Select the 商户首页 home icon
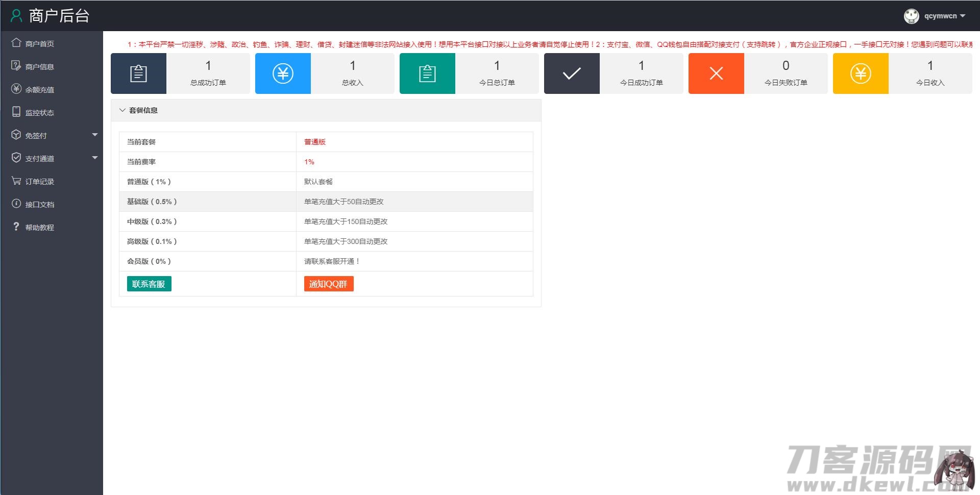Screen dimensions: 980x495 [x=16, y=43]
